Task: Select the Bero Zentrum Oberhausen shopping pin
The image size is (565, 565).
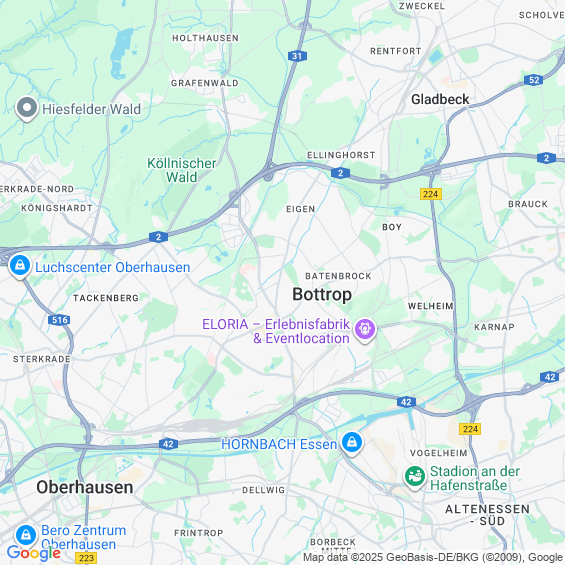Action: click(26, 536)
